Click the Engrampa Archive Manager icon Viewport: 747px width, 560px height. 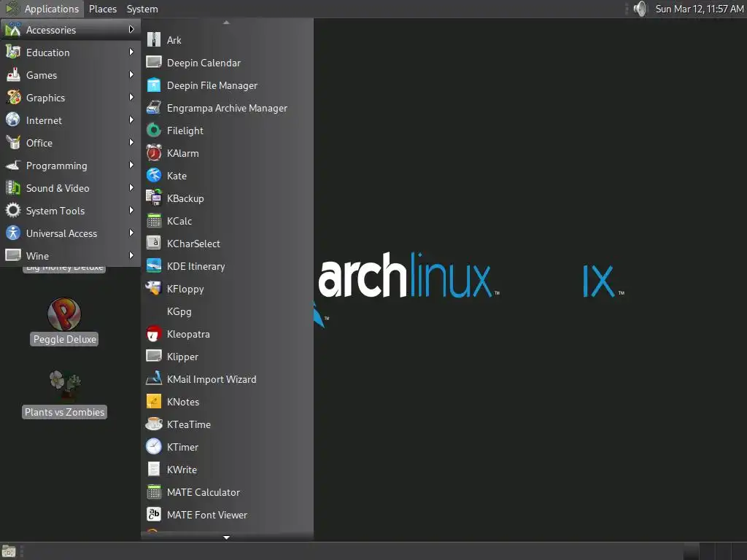click(x=153, y=108)
